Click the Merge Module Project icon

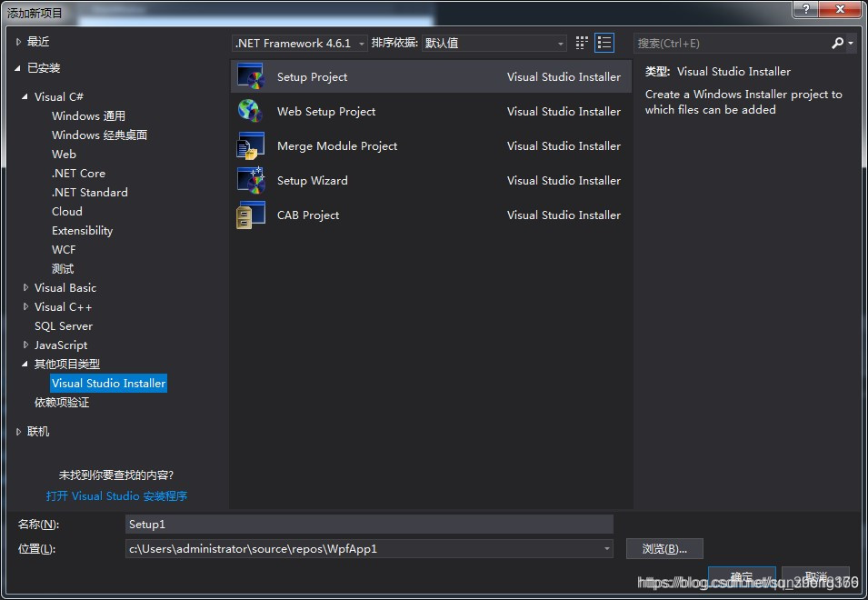[251, 145]
